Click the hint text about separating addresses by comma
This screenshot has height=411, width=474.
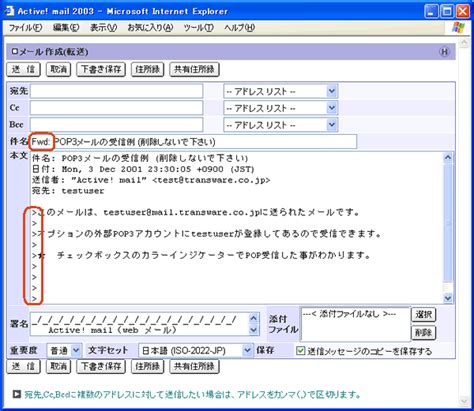192,395
